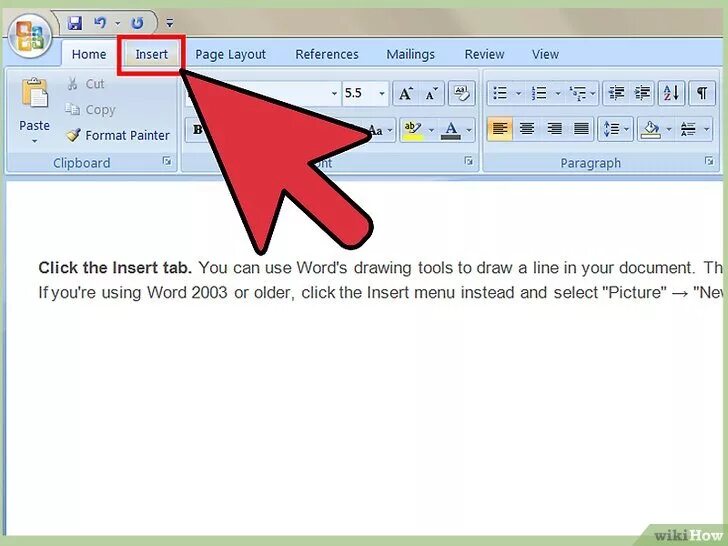Open the font name dropdown arrow
Viewport: 728px width, 546px height.
point(334,93)
